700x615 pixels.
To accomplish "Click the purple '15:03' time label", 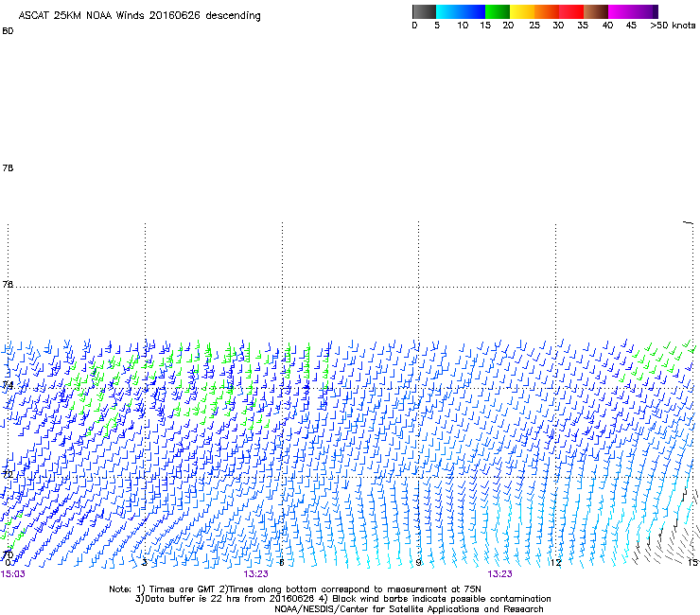I will click(x=13, y=574).
